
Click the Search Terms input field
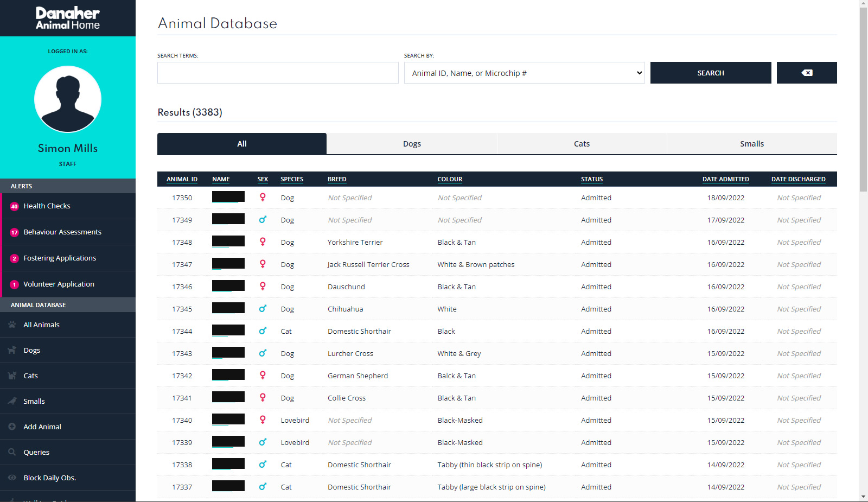(278, 73)
